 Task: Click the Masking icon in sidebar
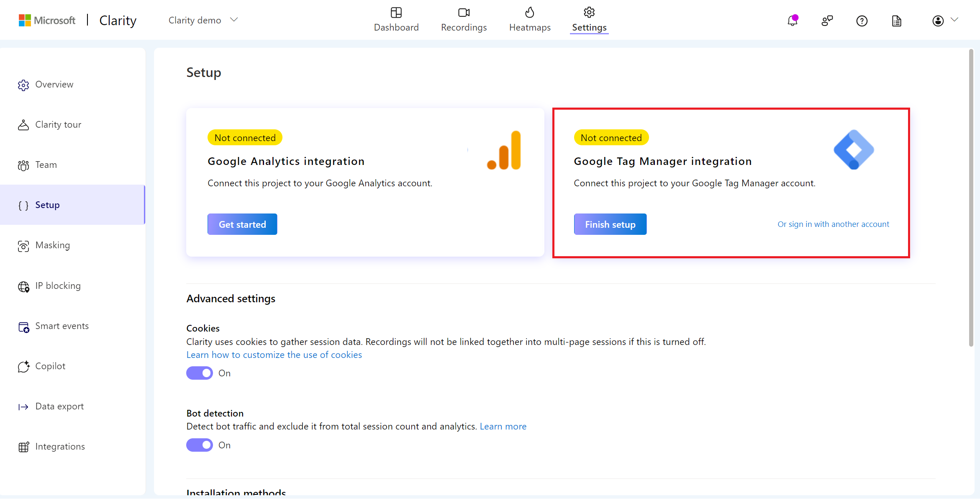tap(23, 246)
